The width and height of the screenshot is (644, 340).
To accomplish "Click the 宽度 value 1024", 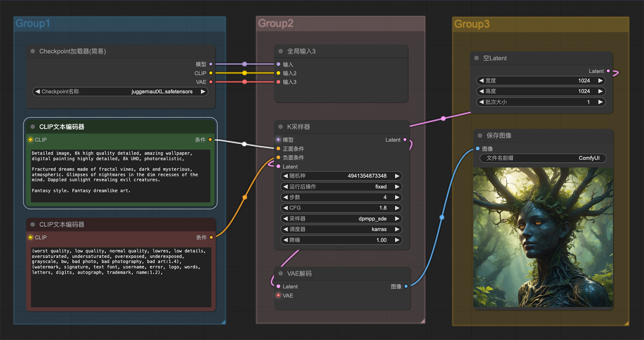I will tap(584, 81).
